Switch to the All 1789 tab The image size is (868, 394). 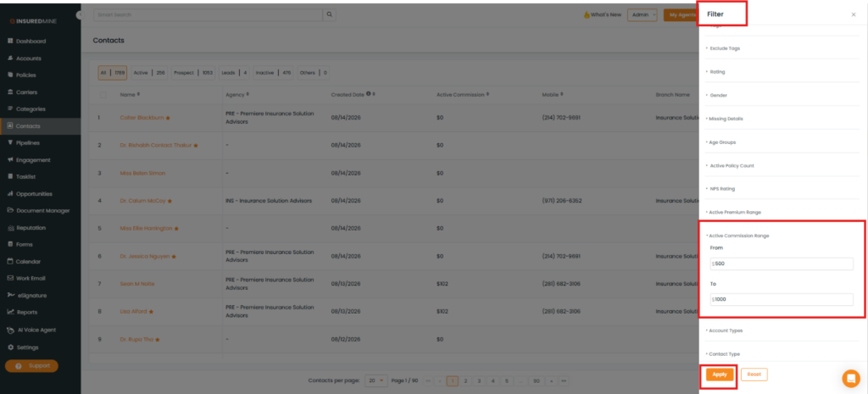tap(113, 73)
